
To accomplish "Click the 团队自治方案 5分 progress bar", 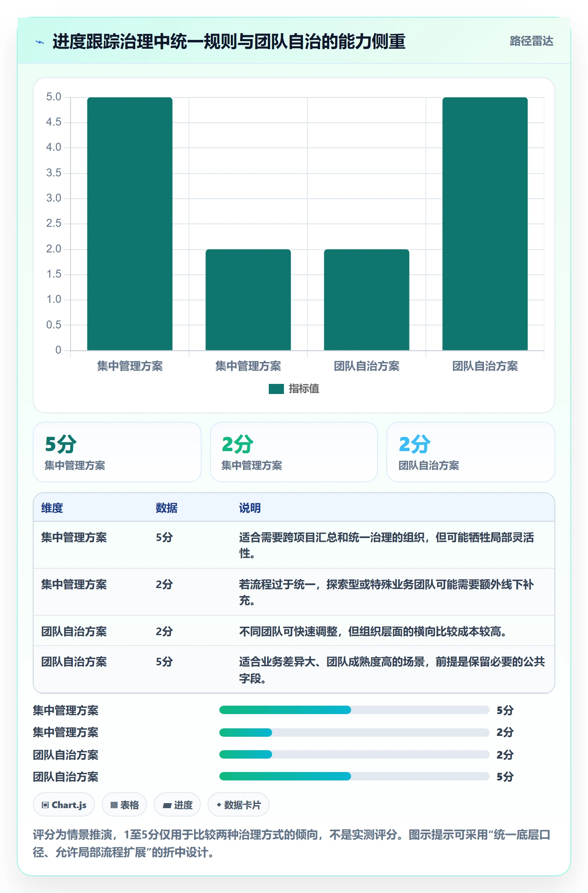I will (x=354, y=776).
